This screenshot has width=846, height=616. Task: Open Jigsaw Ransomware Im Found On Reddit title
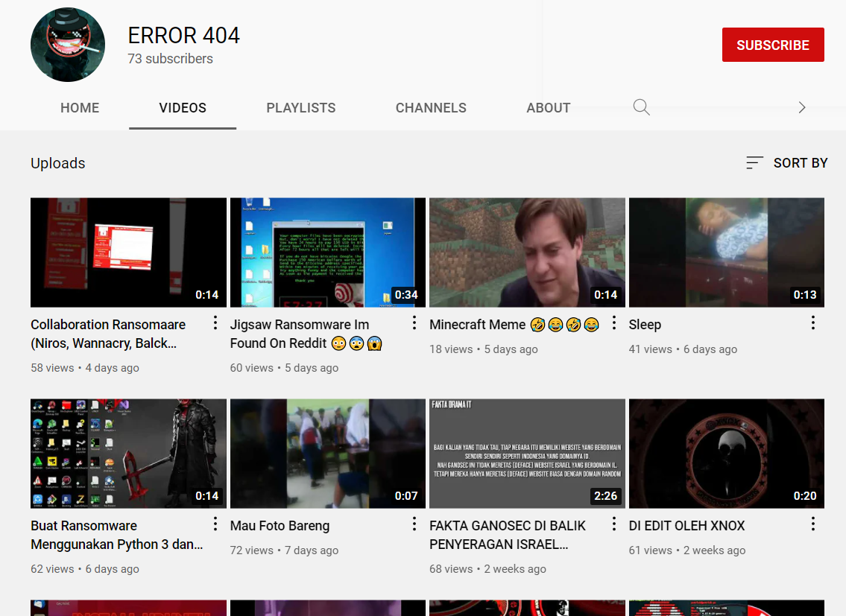pyautogui.click(x=306, y=334)
